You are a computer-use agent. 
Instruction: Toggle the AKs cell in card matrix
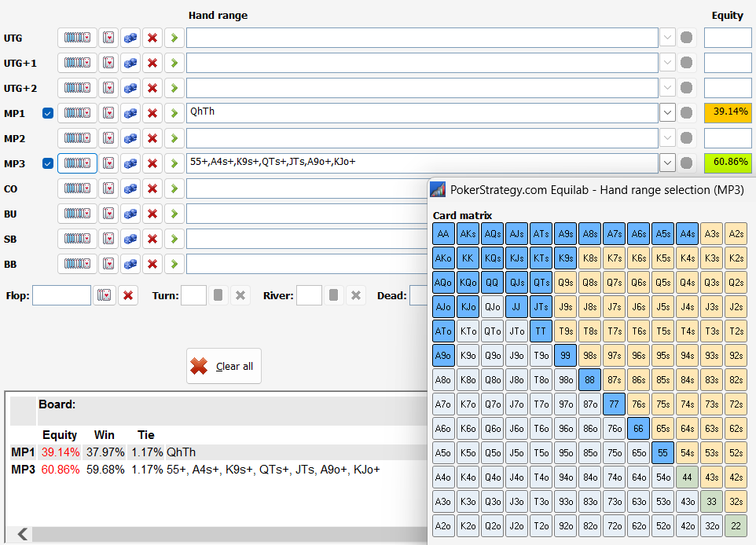(x=468, y=234)
